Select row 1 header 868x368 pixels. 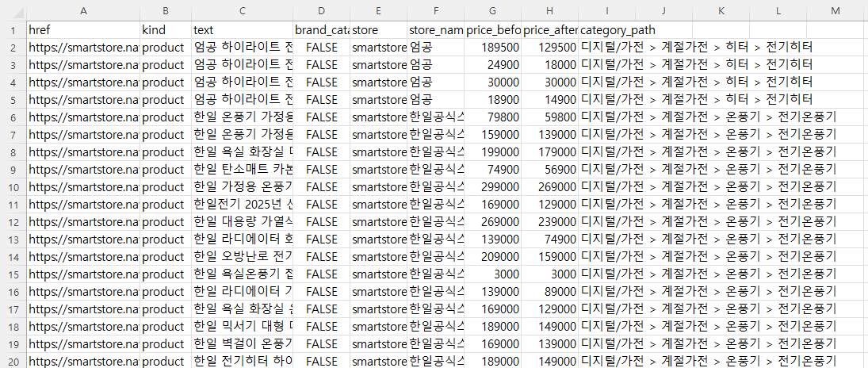13,29
